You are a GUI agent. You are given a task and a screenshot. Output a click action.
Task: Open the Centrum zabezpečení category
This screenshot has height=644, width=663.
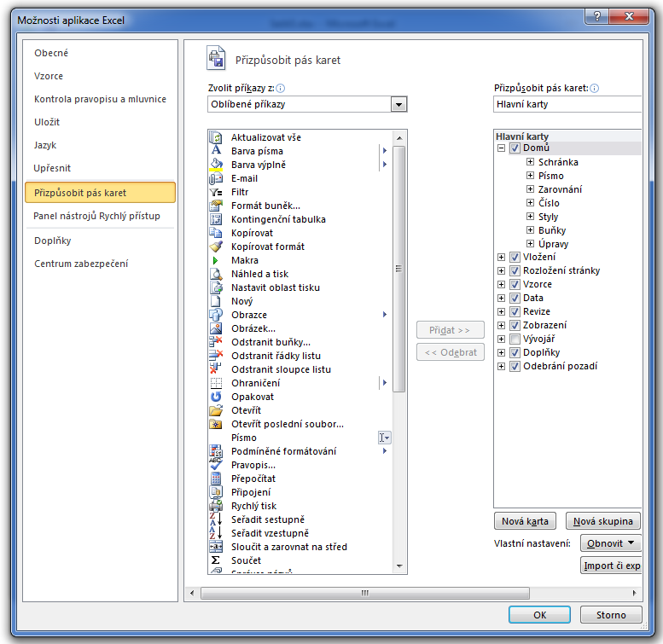pyautogui.click(x=100, y=264)
